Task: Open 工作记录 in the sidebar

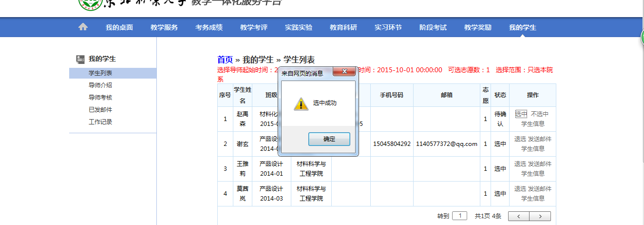Action: point(100,122)
